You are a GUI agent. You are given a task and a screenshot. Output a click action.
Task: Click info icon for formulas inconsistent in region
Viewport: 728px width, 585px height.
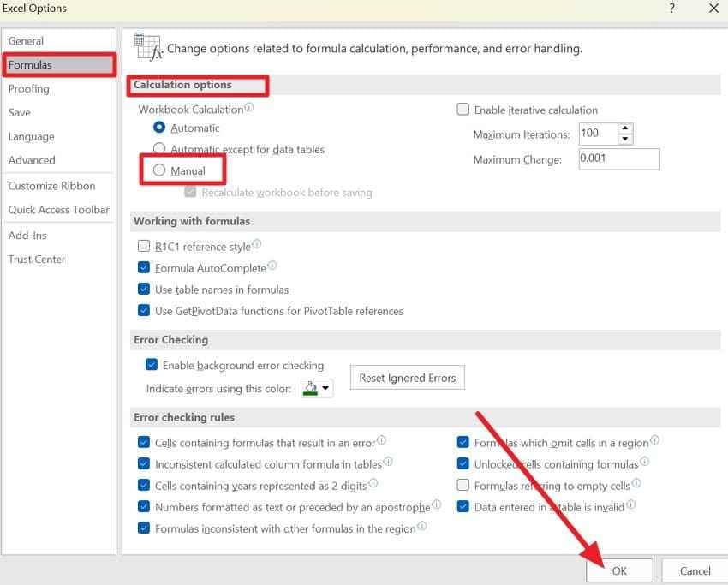click(422, 526)
